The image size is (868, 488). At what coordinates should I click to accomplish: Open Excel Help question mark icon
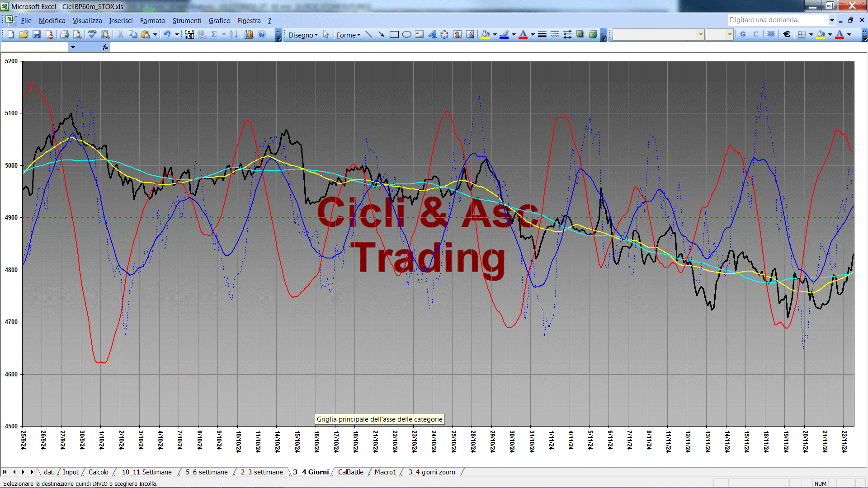(262, 34)
